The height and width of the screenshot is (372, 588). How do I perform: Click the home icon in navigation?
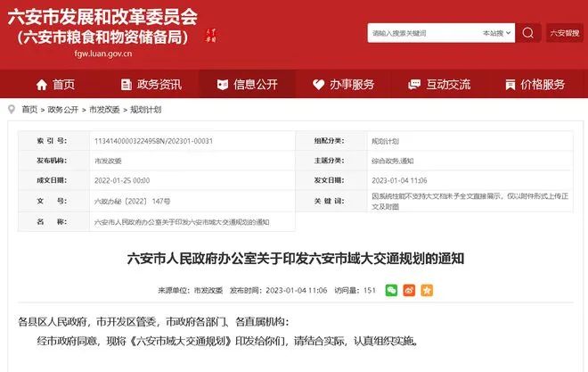[41, 85]
